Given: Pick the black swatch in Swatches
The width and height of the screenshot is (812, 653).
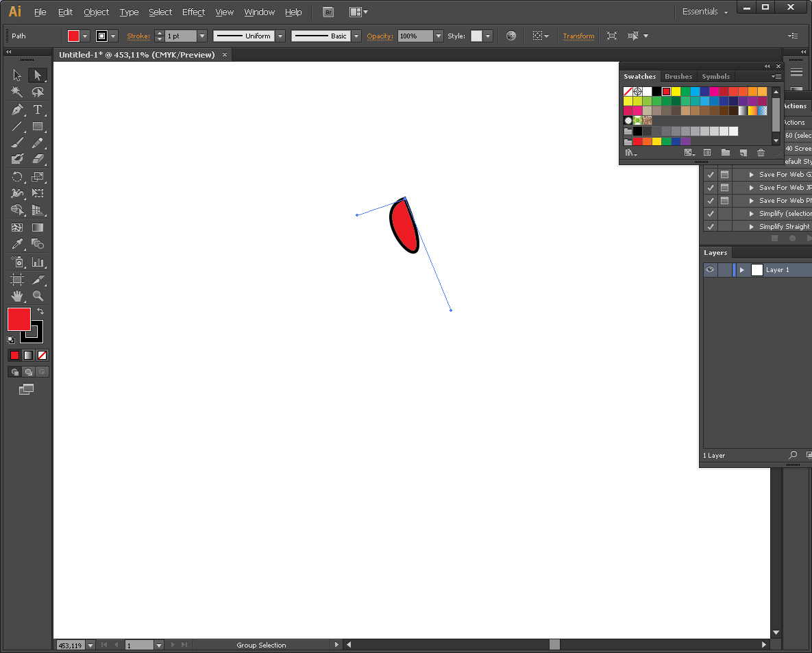Looking at the screenshot, I should 656,92.
